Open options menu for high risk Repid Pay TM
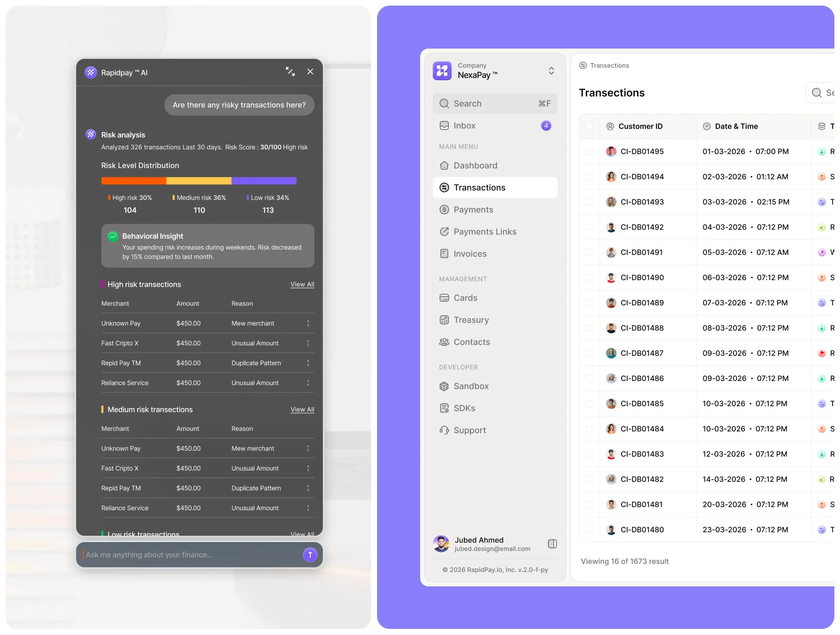 (308, 363)
